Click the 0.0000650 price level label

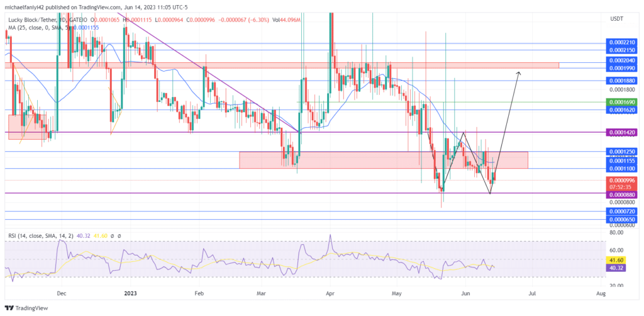coord(622,220)
